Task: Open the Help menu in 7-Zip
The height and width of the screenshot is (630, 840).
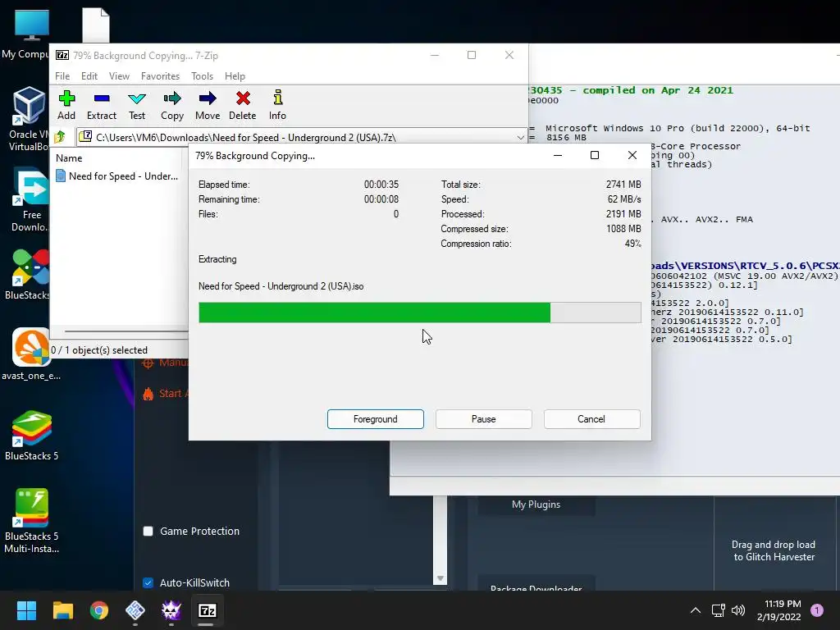Action: [x=235, y=76]
